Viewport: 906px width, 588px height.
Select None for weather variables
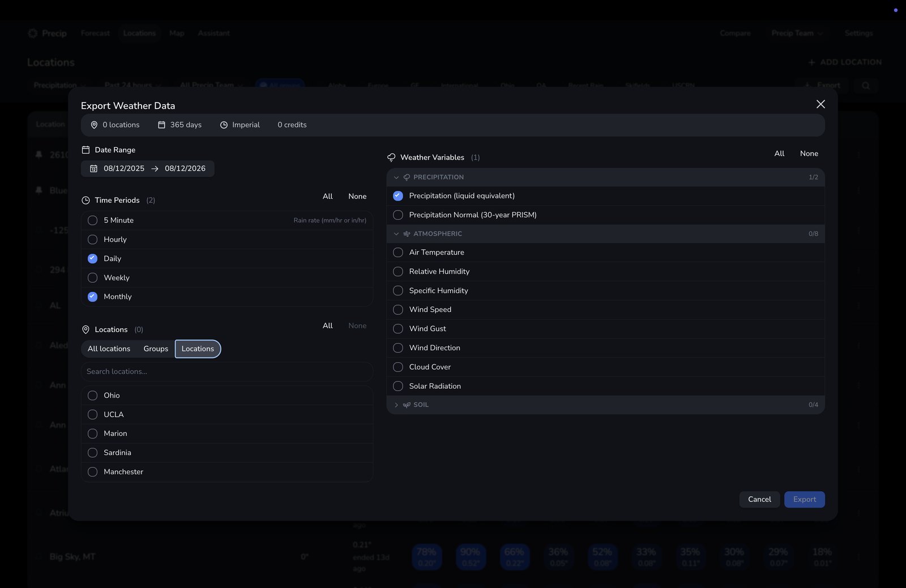809,153
